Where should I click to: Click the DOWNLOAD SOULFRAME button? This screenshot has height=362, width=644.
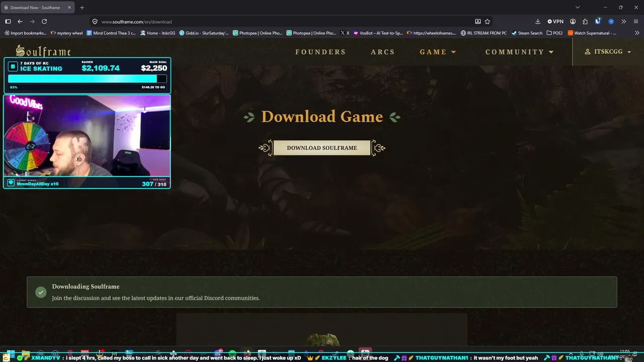point(322,148)
